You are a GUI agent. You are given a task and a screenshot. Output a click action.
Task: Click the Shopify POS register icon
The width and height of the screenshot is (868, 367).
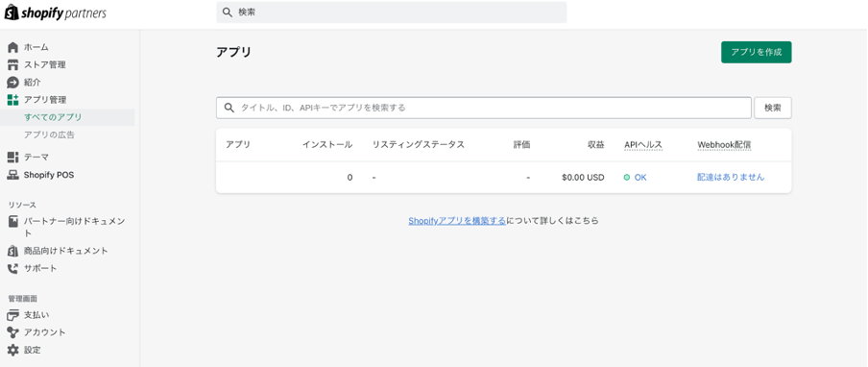coord(12,175)
